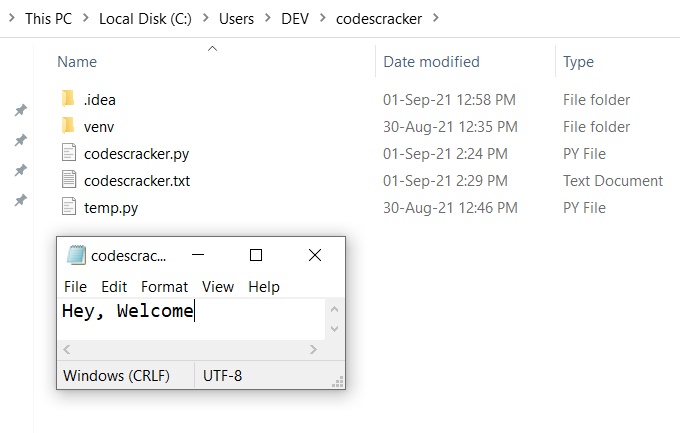The image size is (680, 433).
Task: Click the topmost pin icon in sidebar
Action: (20, 110)
